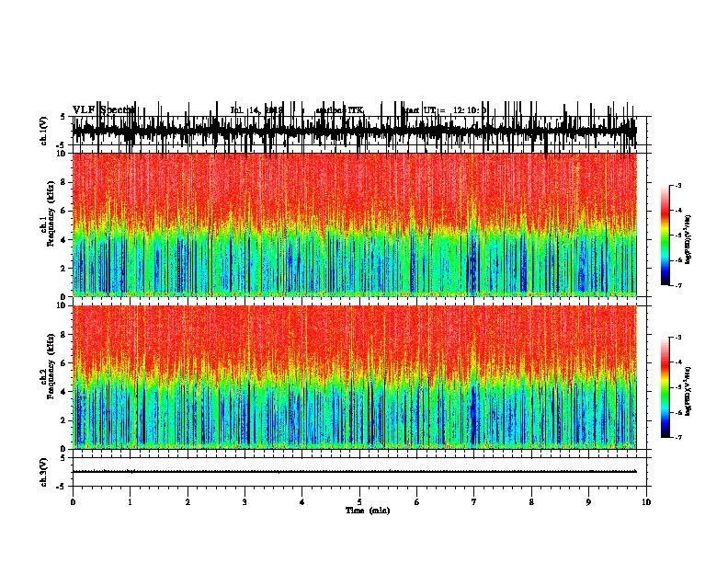Click time axis tick label "9"
Screen dimensions: 728x563
coord(588,502)
